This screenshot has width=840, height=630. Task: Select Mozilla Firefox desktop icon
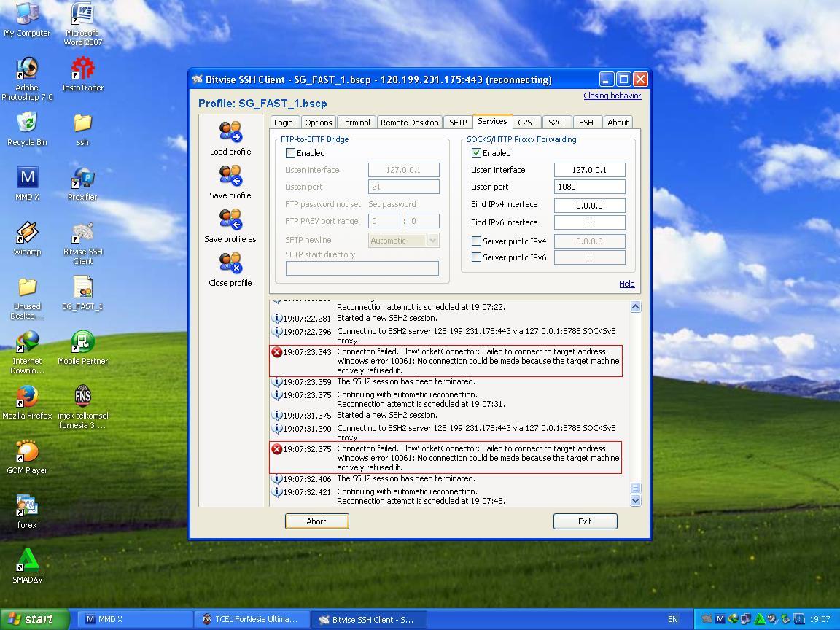tap(27, 402)
